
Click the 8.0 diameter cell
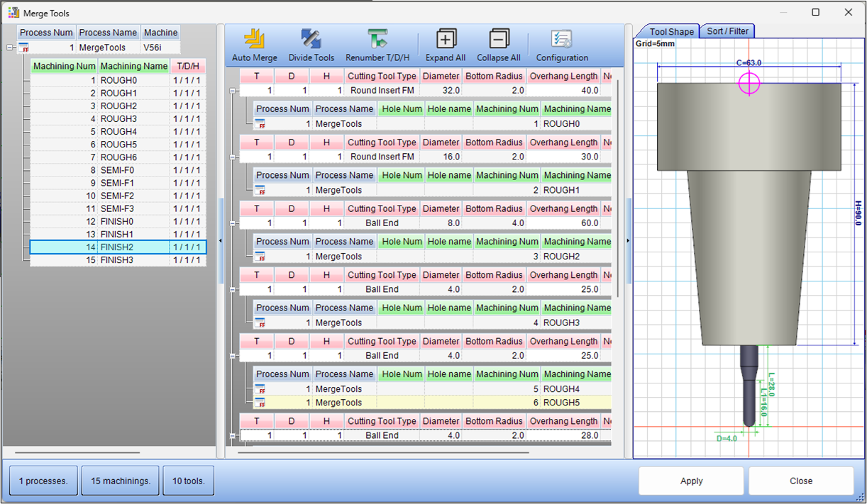point(441,223)
